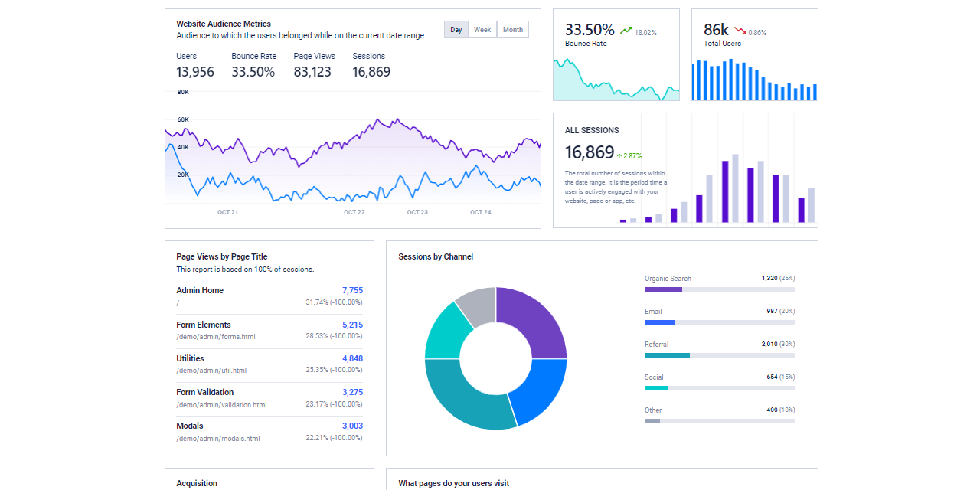Click the Modals page count 3,003
Screen dimensions: 980x490
tap(354, 426)
